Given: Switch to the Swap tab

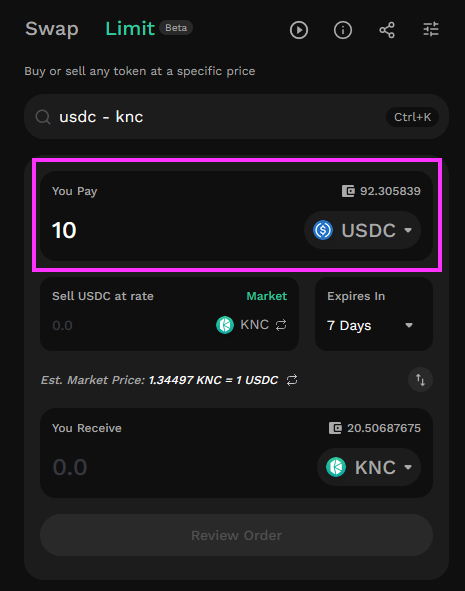Looking at the screenshot, I should 52,29.
